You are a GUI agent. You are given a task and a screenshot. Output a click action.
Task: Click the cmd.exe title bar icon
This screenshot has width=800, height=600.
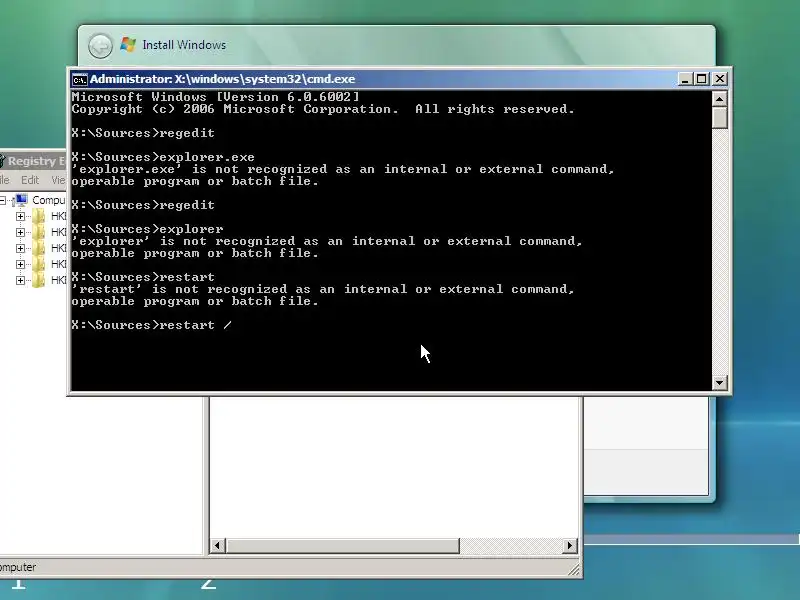pos(79,80)
